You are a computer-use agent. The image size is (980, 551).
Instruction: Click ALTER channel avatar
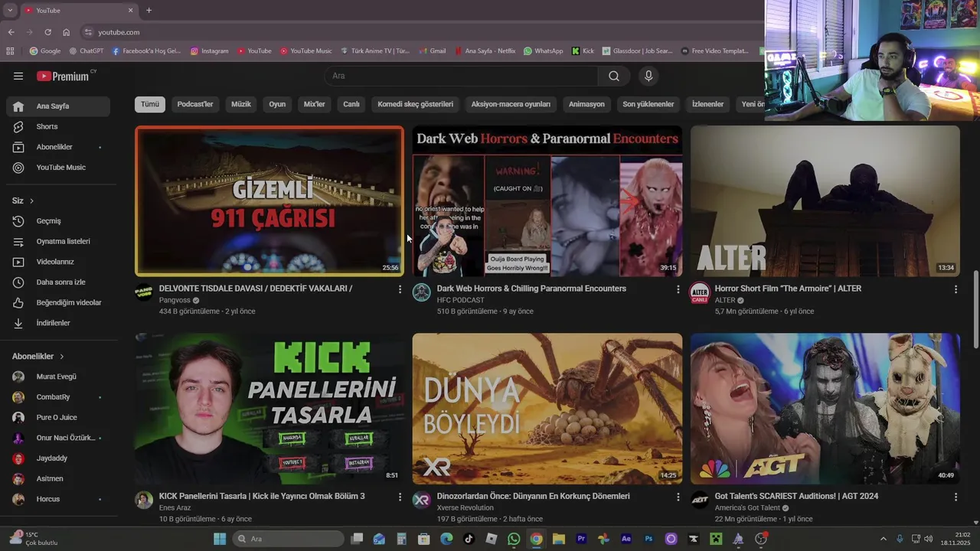(x=700, y=292)
